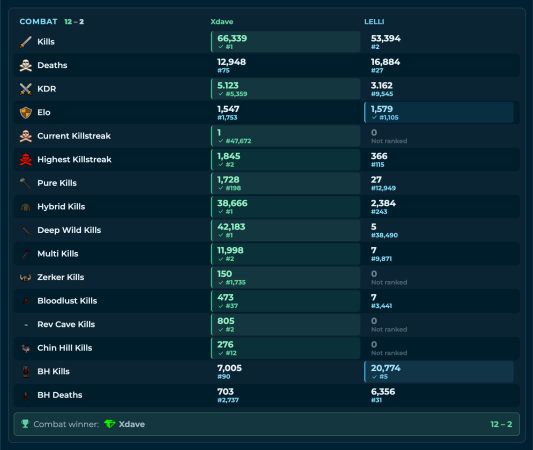Click Xdave's 12,948 Deaths value

click(x=231, y=62)
